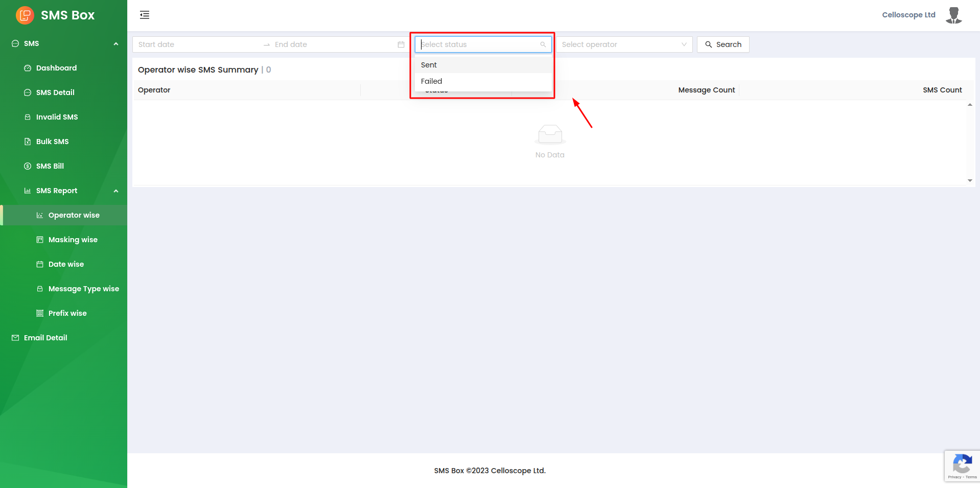Click the sidebar collapse hamburger icon

click(145, 15)
